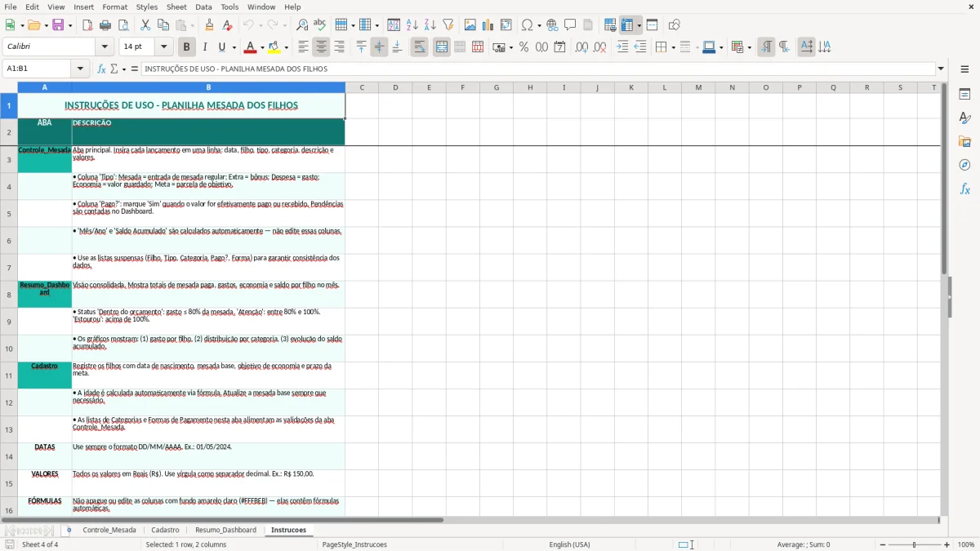
Task: Click the Export as PDF icon
Action: click(87, 25)
